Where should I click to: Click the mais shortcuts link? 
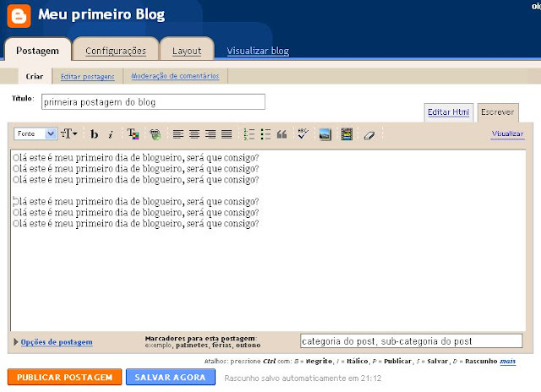pos(507,361)
